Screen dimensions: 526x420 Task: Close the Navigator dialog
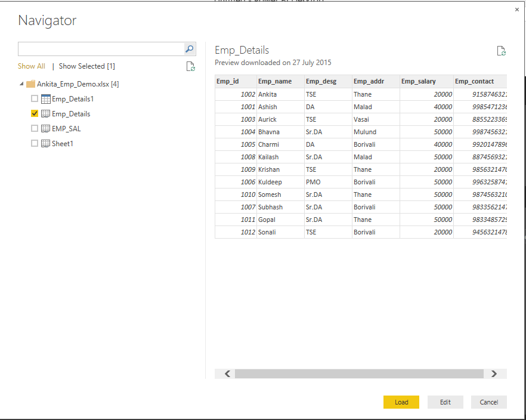pyautogui.click(x=517, y=10)
